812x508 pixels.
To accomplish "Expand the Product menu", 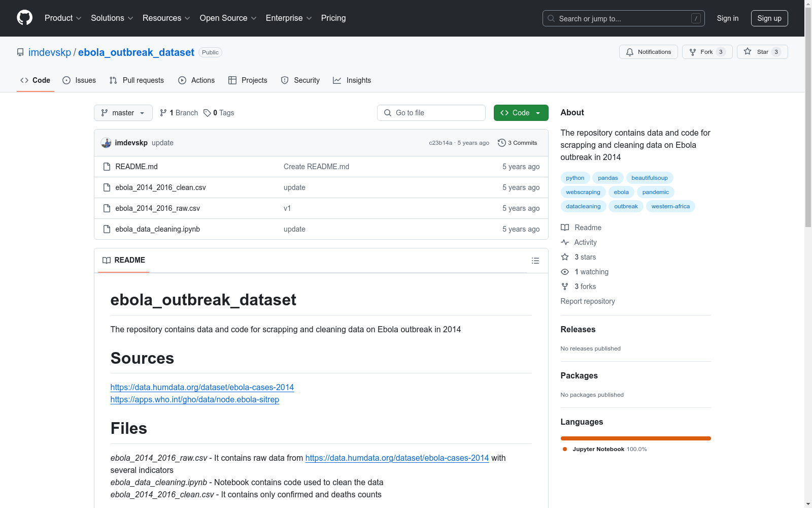I will 63,18.
